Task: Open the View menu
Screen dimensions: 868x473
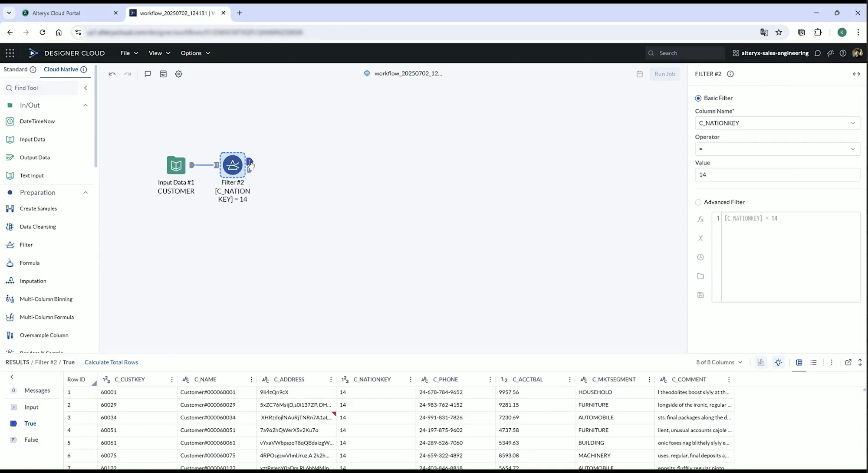Action: [159, 53]
